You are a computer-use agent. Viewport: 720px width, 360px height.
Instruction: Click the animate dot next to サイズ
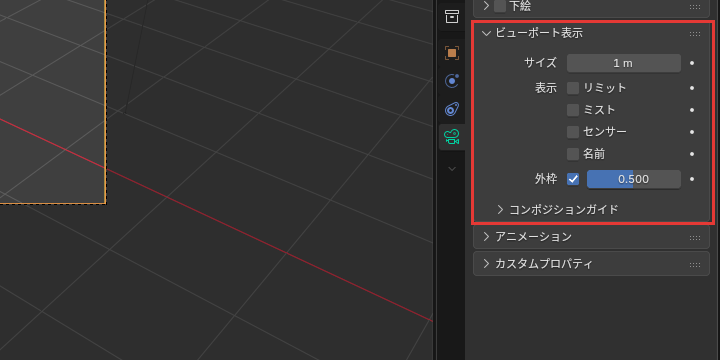692,63
